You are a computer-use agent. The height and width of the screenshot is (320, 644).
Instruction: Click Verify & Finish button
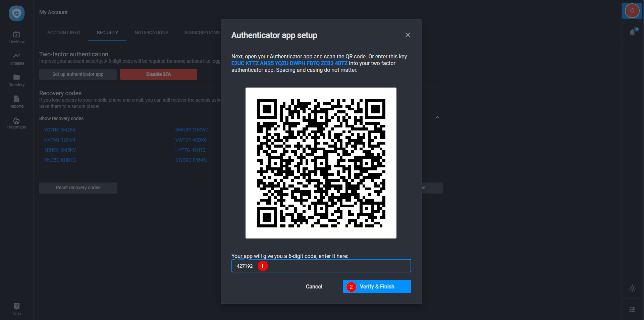click(x=377, y=286)
